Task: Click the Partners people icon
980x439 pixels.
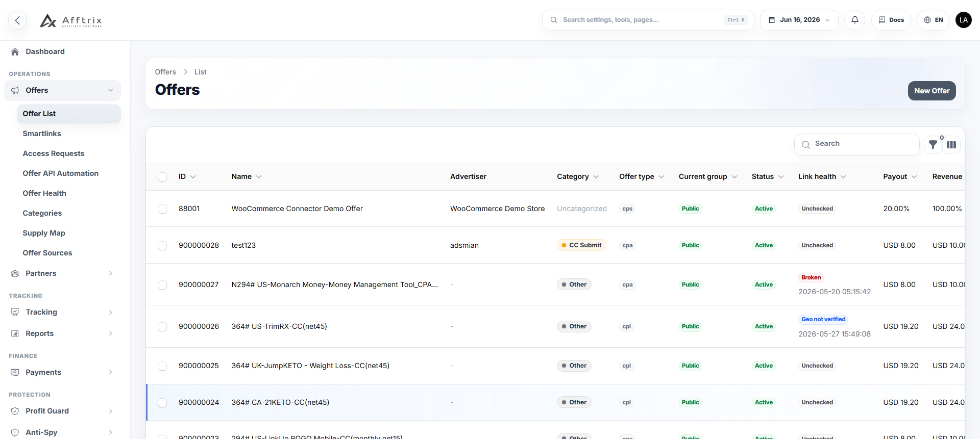Action: click(15, 273)
